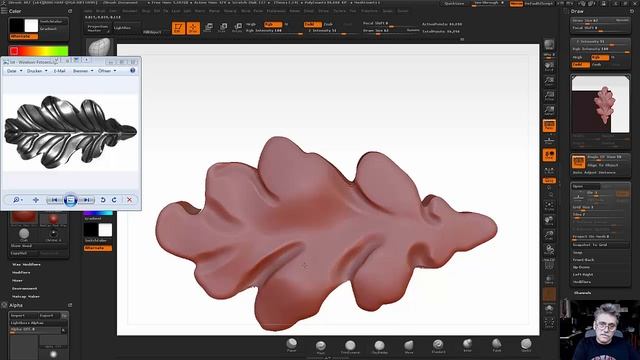The height and width of the screenshot is (360, 640).
Task: Open Projection Master
Action: (98, 28)
